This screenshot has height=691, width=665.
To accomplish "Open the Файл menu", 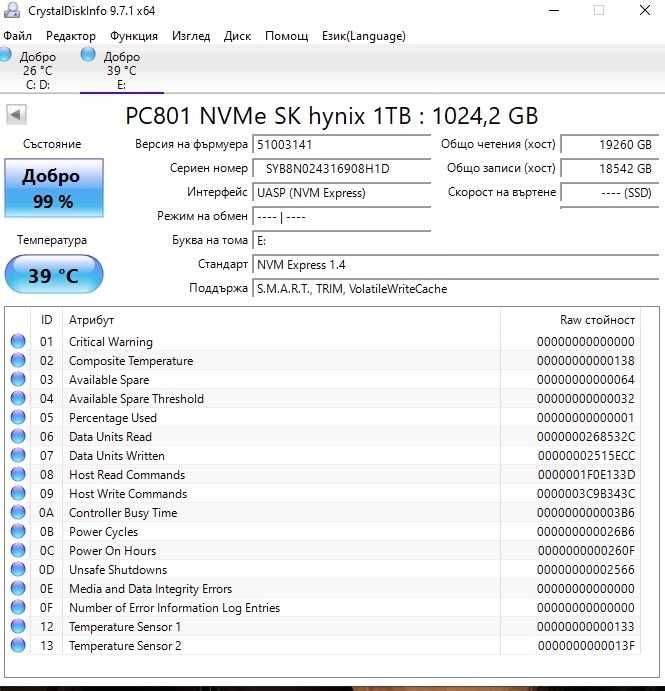I will click(x=17, y=36).
